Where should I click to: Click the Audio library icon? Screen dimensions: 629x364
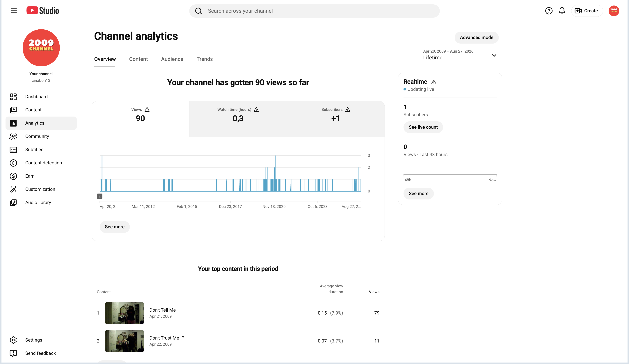13,202
